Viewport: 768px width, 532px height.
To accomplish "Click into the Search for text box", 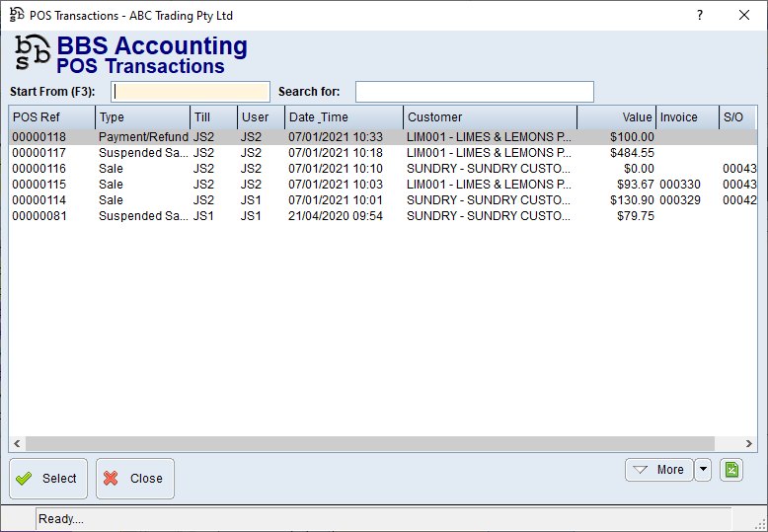I will click(474, 92).
